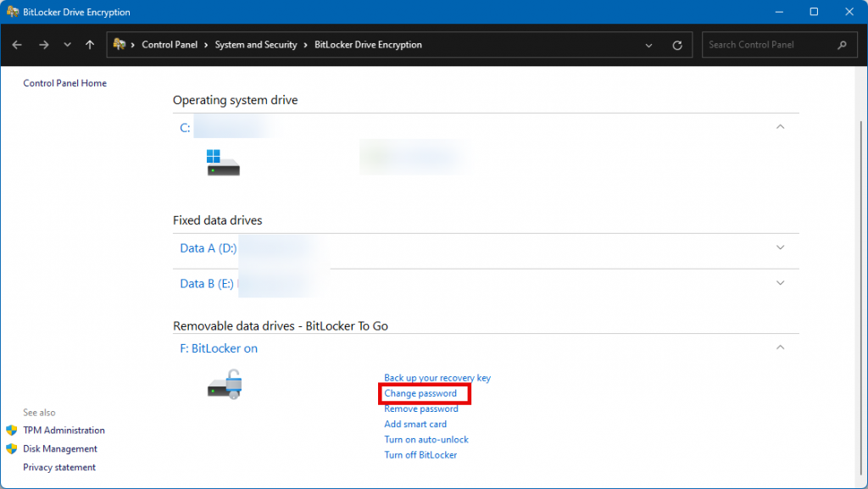Viewport: 868px width, 489px height.
Task: Click the Refresh button in address bar
Action: tap(676, 45)
